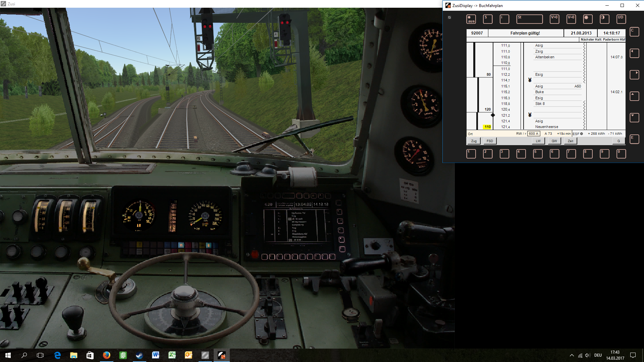Select the Zug tab button
This screenshot has height=362, width=644.
click(474, 141)
